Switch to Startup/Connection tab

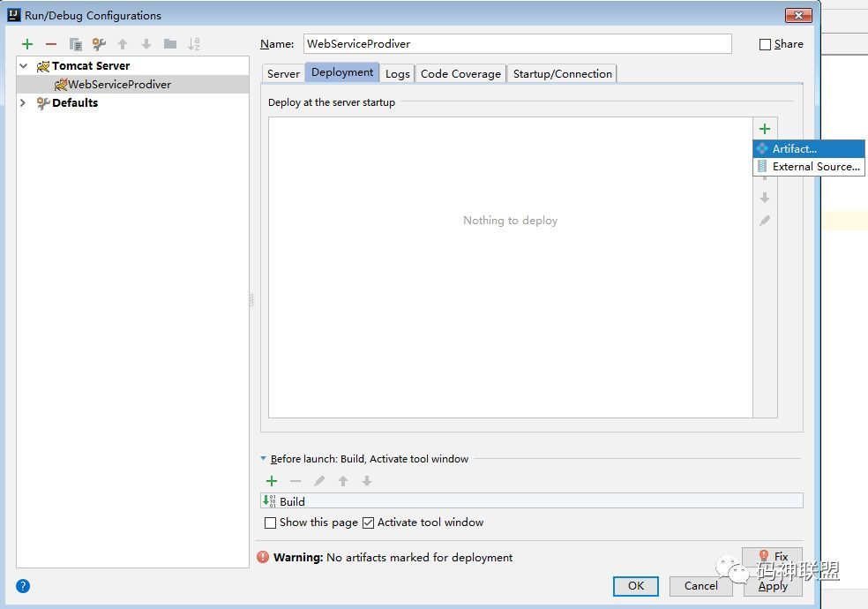pos(563,73)
